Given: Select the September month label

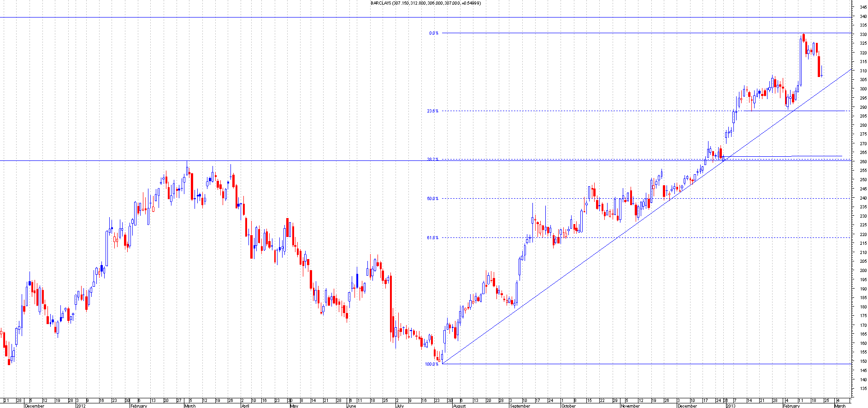Looking at the screenshot, I should 520,406.
